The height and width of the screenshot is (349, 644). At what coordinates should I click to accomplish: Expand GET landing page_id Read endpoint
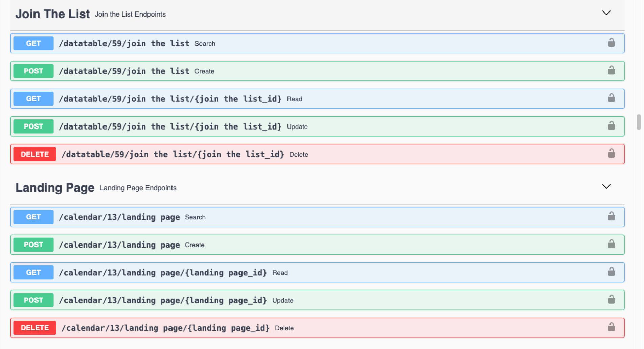317,273
